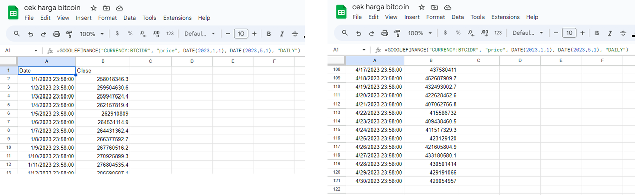This screenshot has height=195, width=644.
Task: Toggle Bold in the January-data window
Action: pos(269,34)
